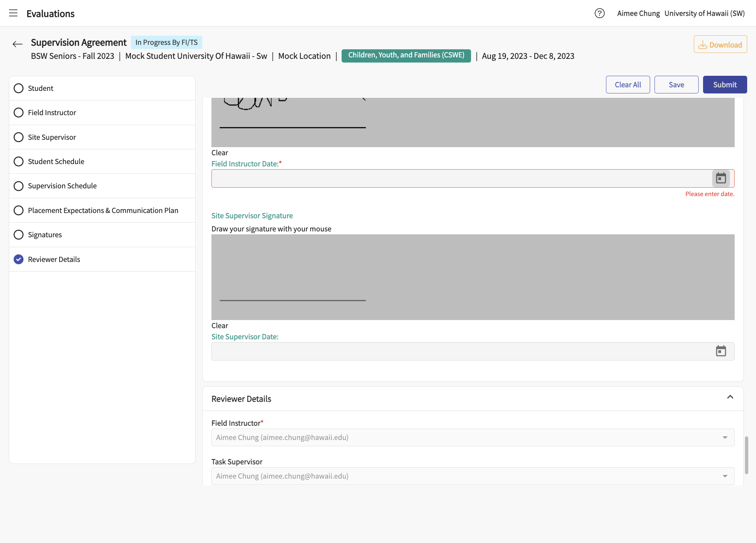Viewport: 756px width, 543px height.
Task: Select the Supervision Schedule section
Action: click(102, 186)
